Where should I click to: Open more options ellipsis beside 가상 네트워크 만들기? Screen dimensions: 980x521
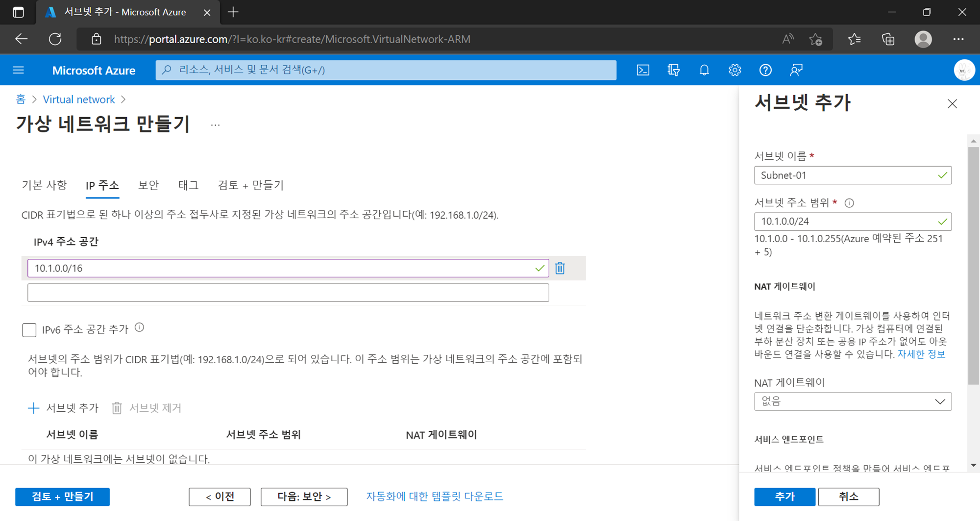tap(215, 125)
